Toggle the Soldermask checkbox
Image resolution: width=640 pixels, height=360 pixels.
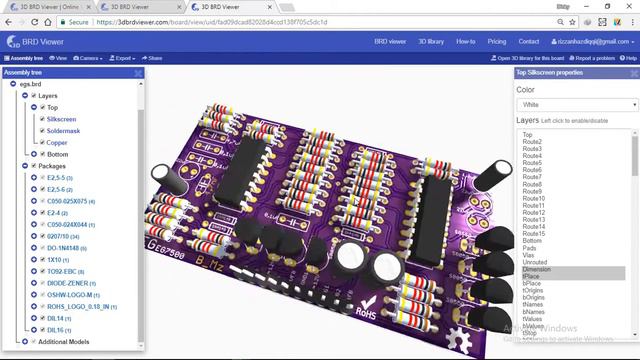(x=42, y=131)
